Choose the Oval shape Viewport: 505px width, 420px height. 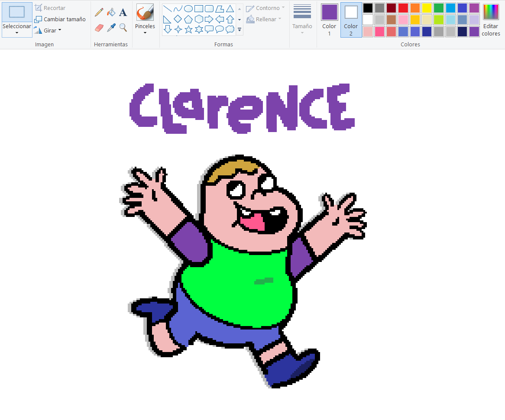[188, 9]
